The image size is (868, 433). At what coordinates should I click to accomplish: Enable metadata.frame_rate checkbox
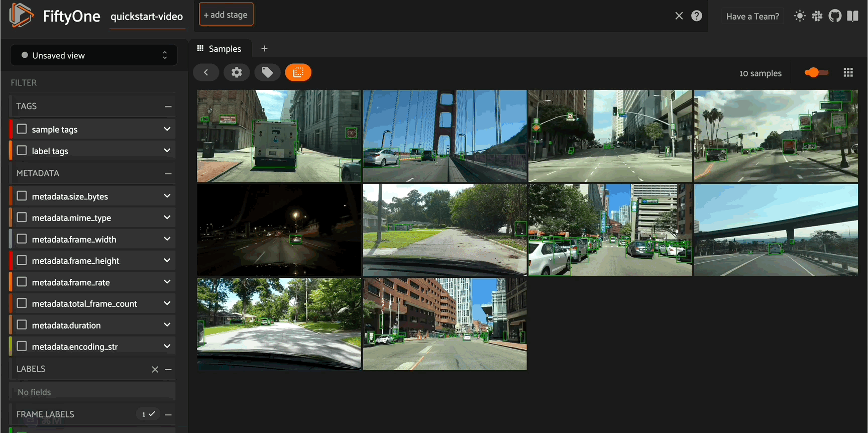22,282
